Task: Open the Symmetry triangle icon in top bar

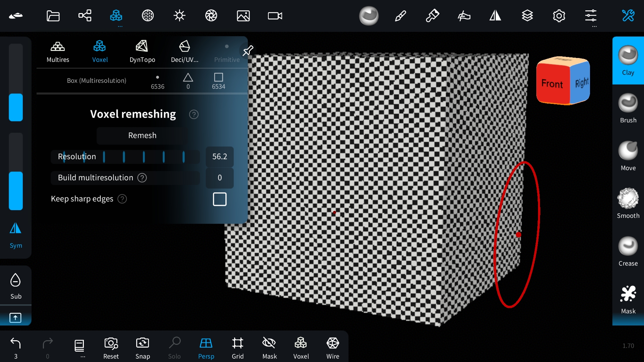Action: pos(495,16)
